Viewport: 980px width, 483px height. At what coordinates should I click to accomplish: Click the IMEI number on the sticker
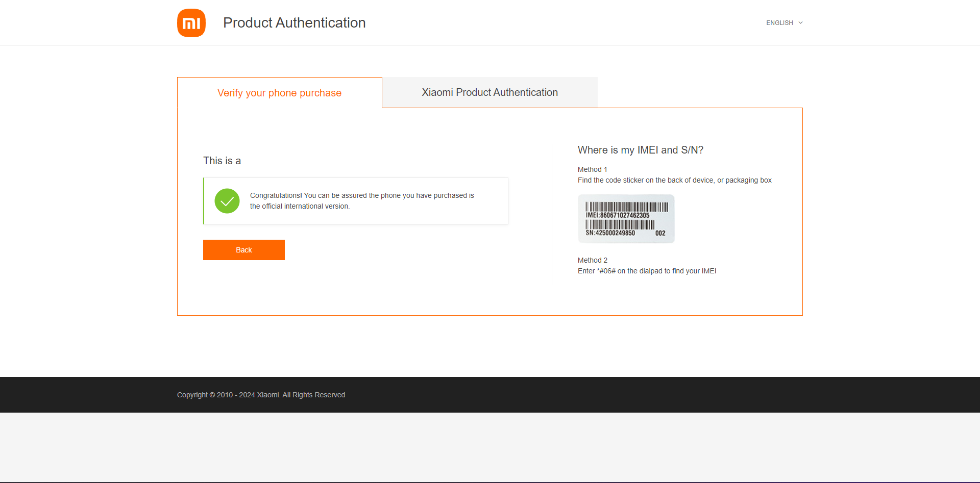coord(618,215)
